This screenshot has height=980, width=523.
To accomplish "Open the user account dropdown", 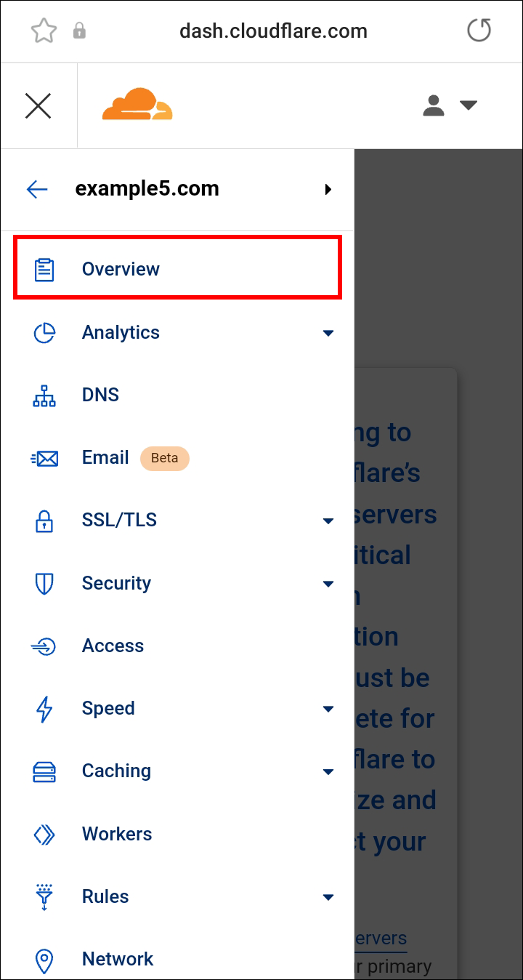I will click(450, 105).
